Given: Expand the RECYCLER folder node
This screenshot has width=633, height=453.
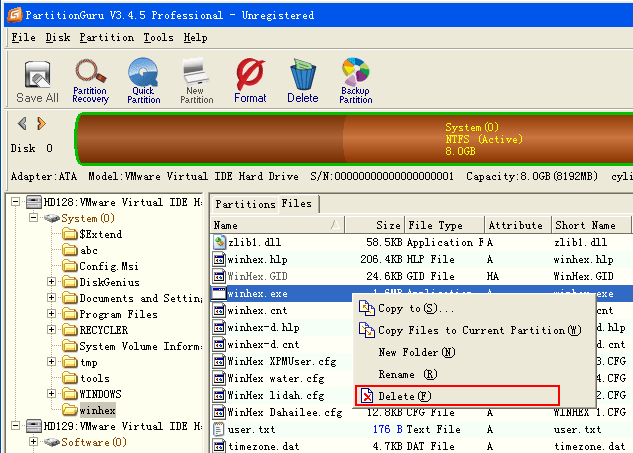Looking at the screenshot, I should point(51,329).
